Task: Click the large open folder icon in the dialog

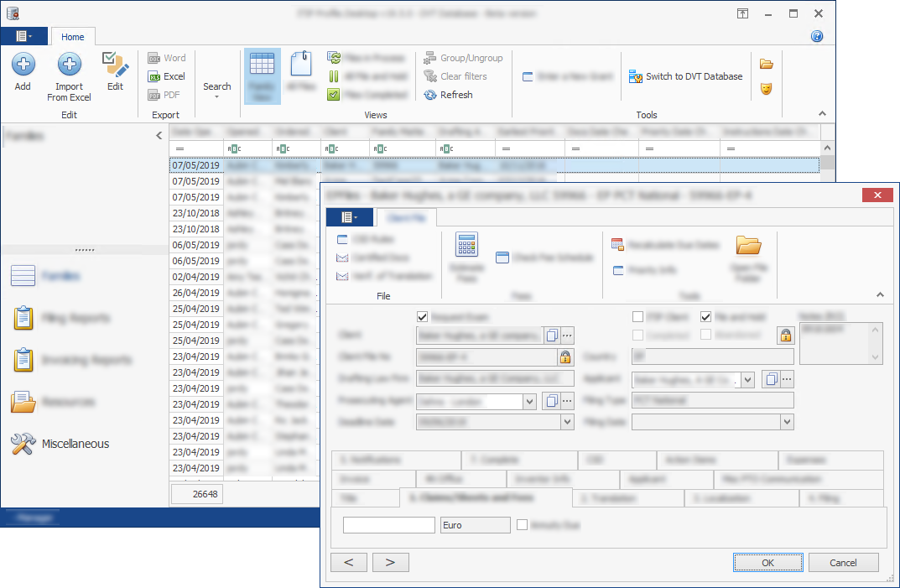Action: point(748,245)
